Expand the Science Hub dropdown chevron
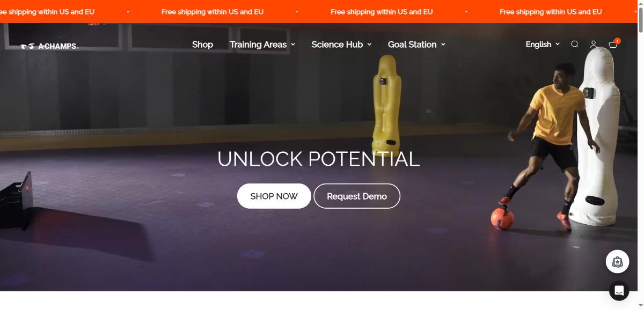 point(369,45)
